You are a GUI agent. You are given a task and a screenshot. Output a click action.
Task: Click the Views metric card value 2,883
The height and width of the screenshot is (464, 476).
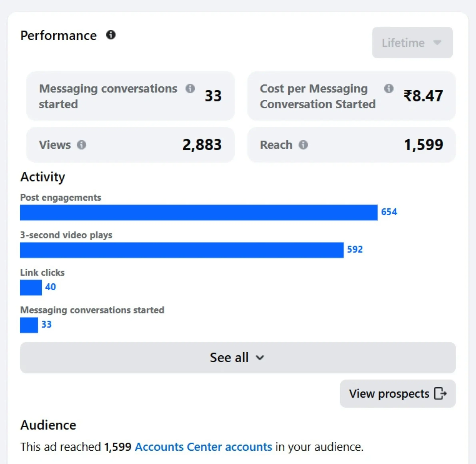(x=202, y=145)
